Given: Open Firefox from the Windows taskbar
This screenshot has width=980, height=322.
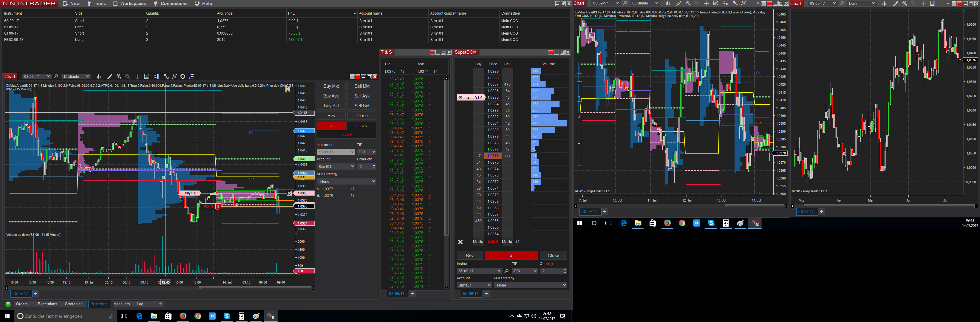Looking at the screenshot, I should [183, 316].
